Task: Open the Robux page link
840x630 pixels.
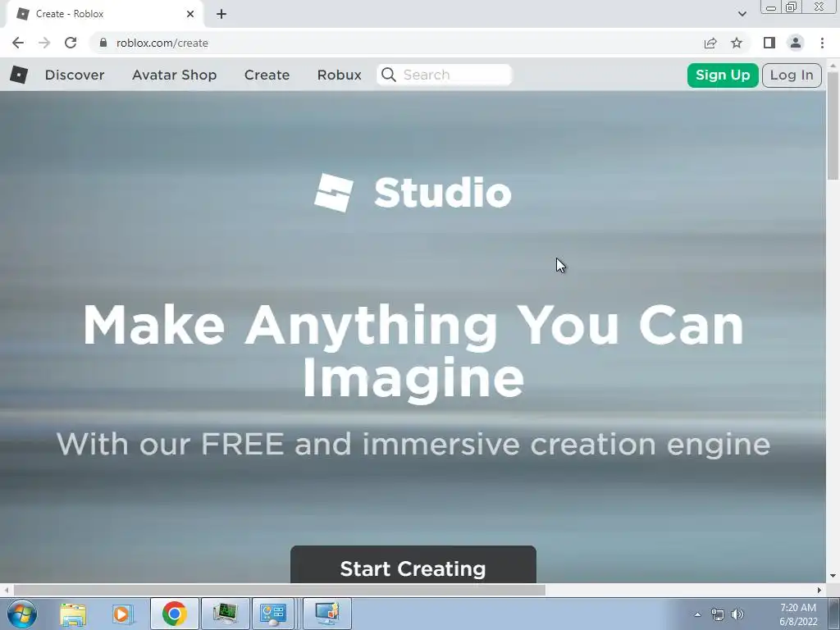Action: coord(339,75)
